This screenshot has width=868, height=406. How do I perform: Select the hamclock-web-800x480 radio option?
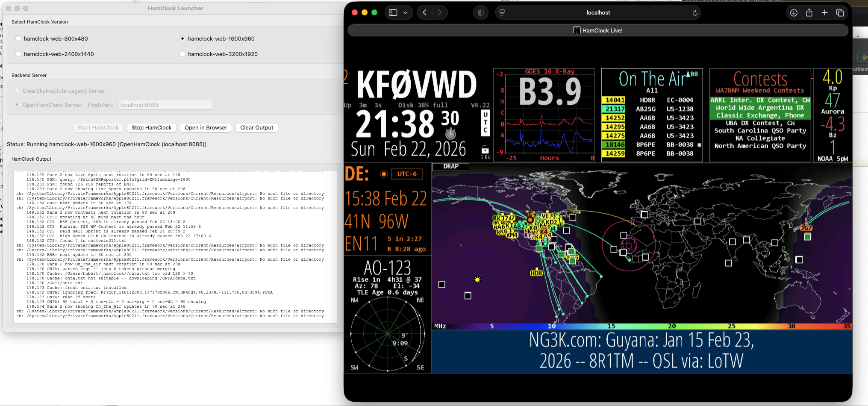18,38
